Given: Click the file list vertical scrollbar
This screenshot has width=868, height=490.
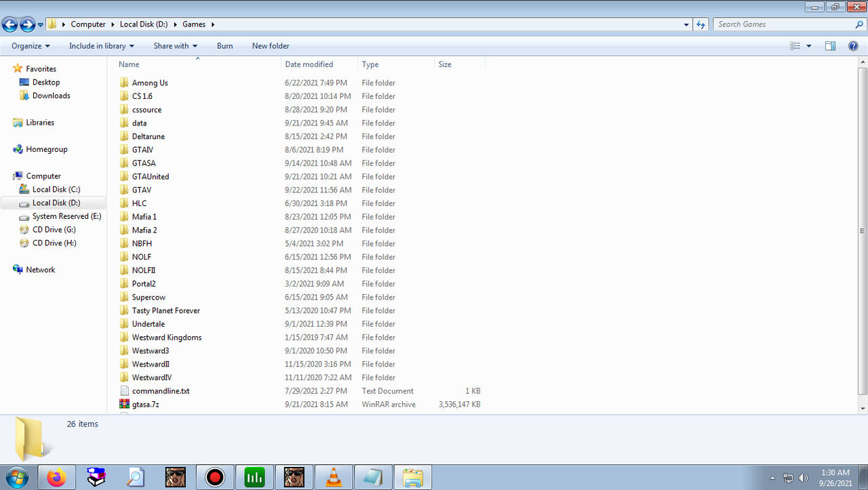Looking at the screenshot, I should [x=863, y=231].
